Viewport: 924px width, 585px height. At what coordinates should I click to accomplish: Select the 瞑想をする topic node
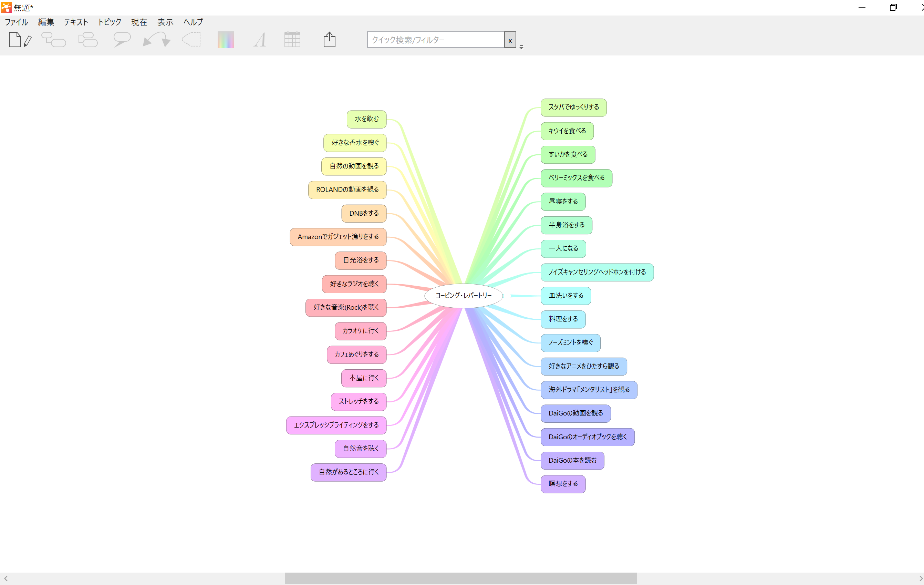coord(562,484)
